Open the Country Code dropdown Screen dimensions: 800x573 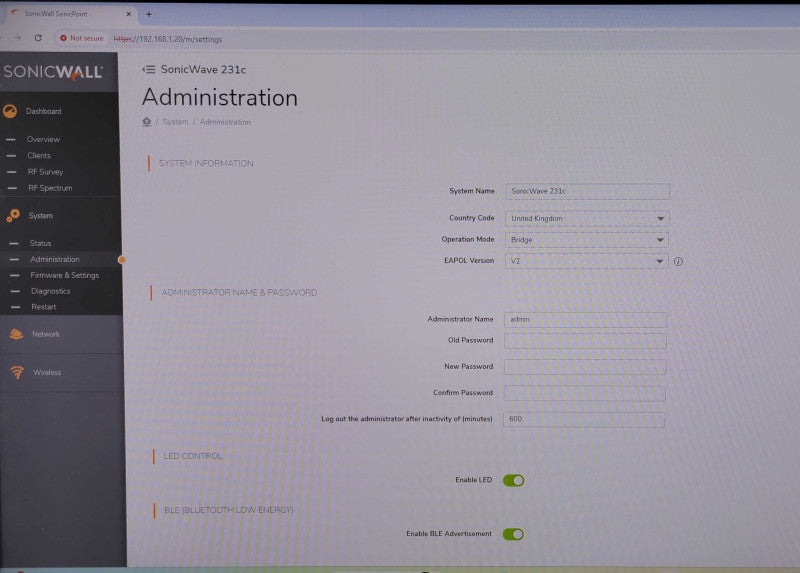click(x=587, y=218)
